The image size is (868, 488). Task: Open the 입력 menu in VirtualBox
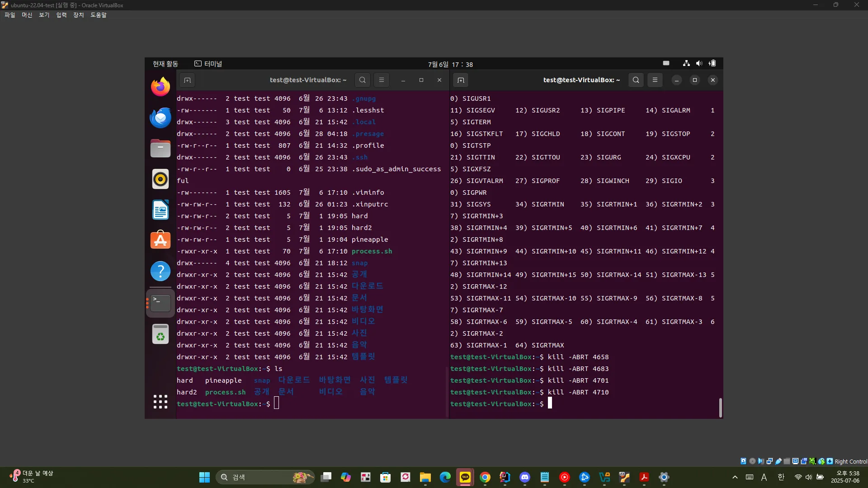[x=61, y=15]
